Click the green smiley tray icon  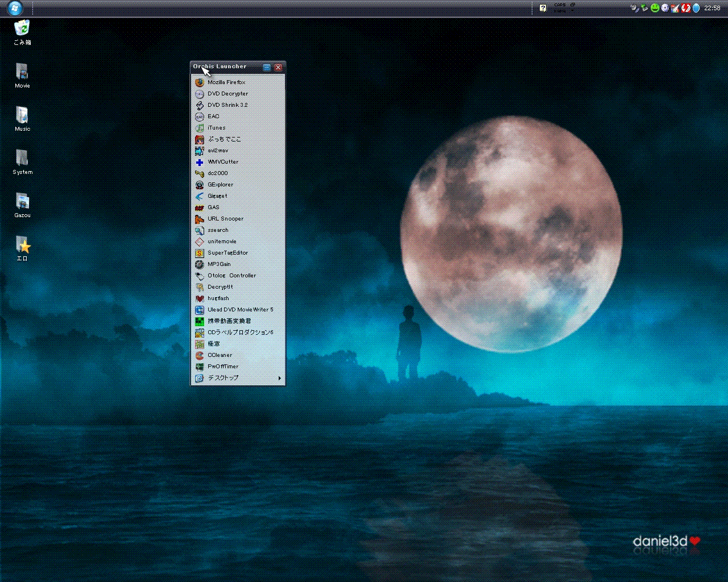[655, 8]
